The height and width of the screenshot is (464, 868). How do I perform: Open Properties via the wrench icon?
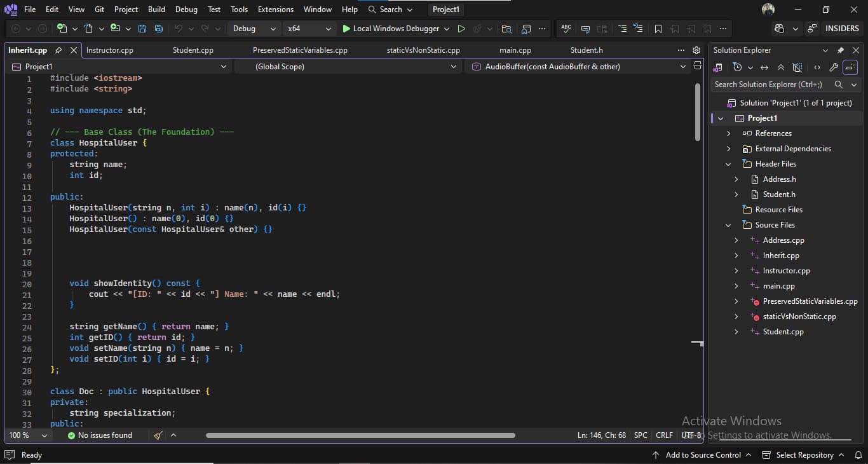pyautogui.click(x=834, y=67)
